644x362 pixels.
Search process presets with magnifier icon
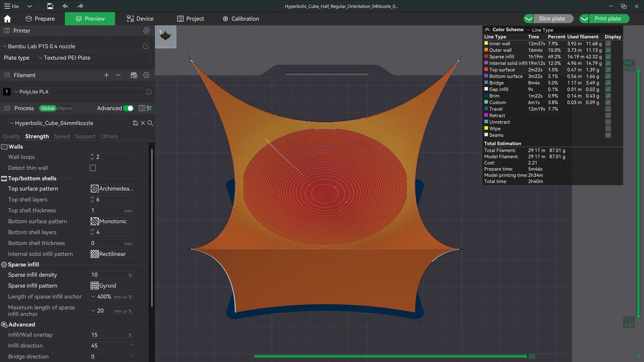pyautogui.click(x=150, y=123)
